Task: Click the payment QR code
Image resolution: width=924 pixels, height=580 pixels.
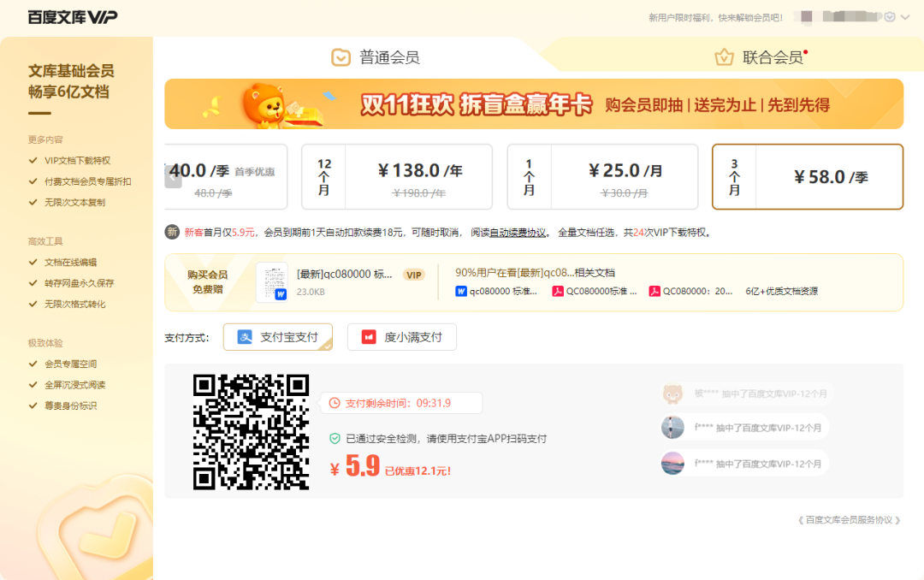Action: [x=251, y=431]
